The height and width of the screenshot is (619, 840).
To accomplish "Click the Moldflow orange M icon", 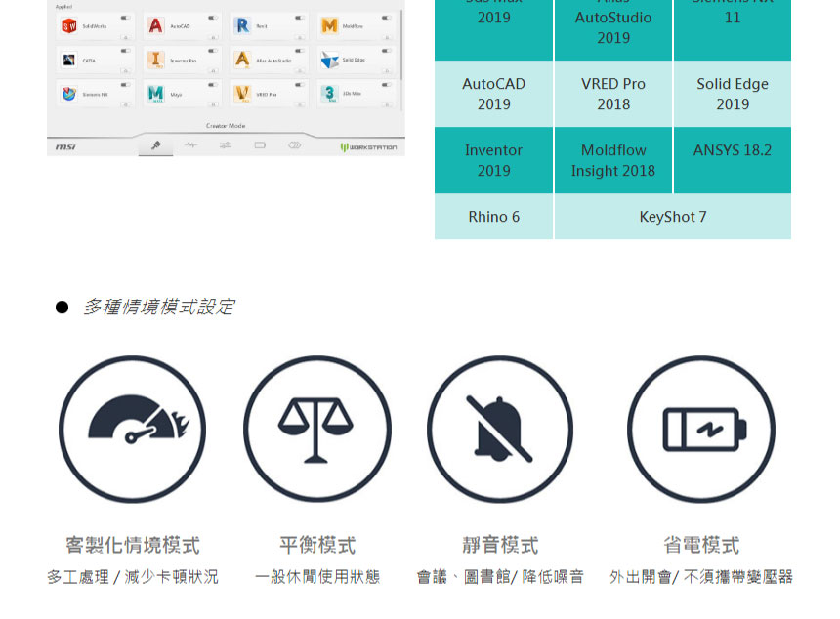I will point(329,25).
